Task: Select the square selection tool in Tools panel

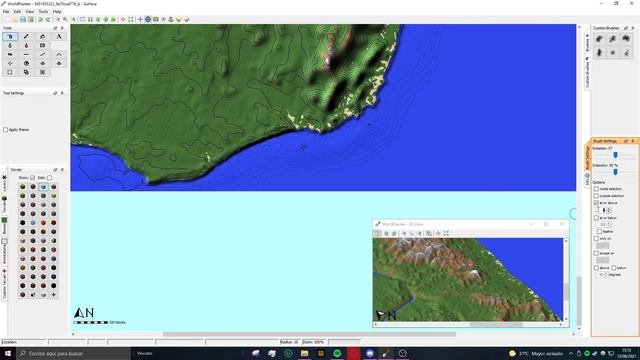Action: (10, 73)
